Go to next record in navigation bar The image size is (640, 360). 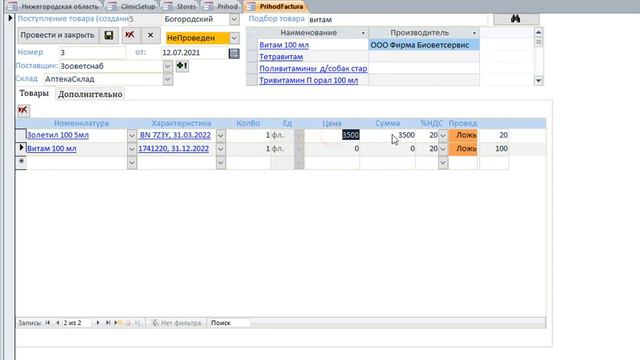98,323
